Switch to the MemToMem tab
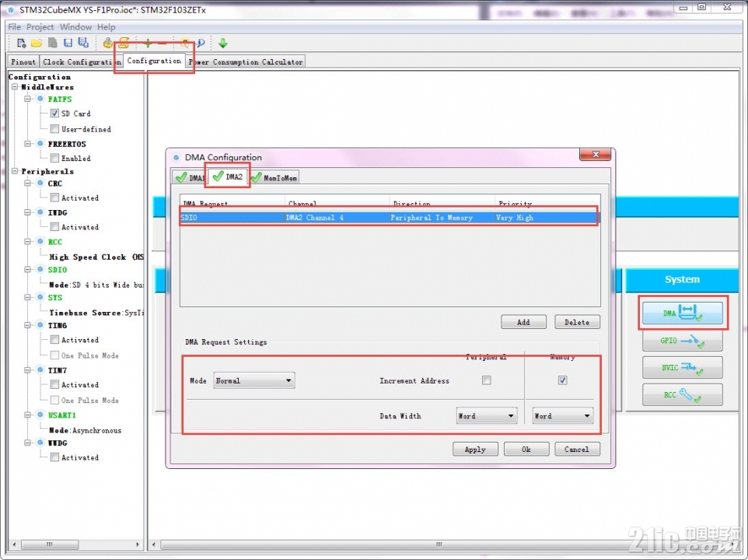Image resolution: width=748 pixels, height=560 pixels. (274, 178)
